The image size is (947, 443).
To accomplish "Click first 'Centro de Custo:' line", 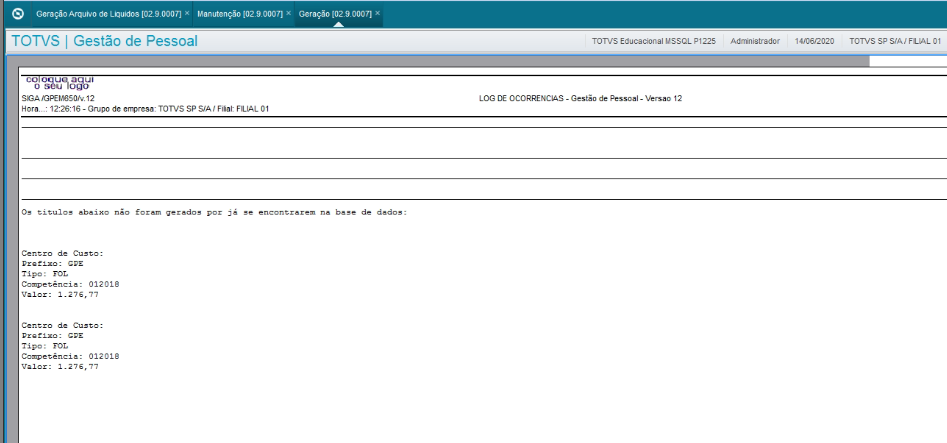I will [63, 253].
